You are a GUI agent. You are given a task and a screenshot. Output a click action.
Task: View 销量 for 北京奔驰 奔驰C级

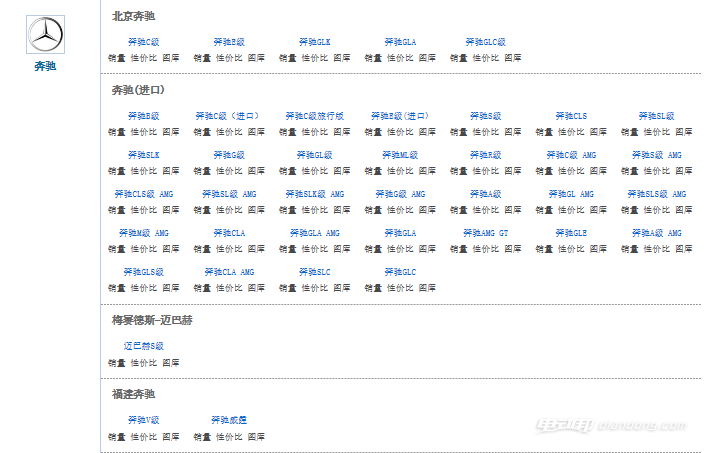117,58
